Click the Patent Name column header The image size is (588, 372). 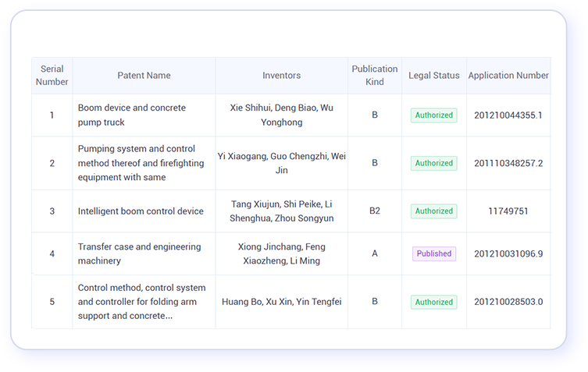(144, 76)
